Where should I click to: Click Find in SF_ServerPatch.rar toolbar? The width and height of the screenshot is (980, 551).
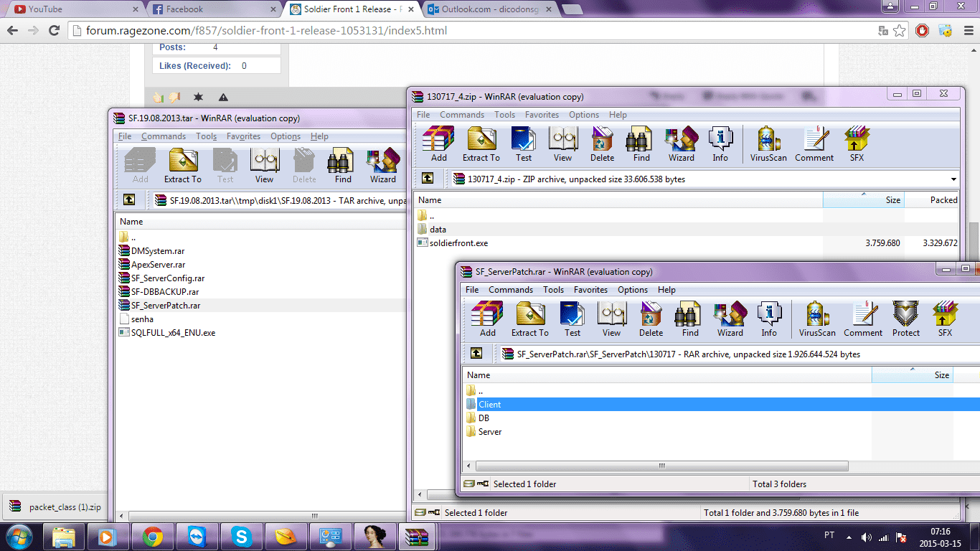tap(690, 319)
